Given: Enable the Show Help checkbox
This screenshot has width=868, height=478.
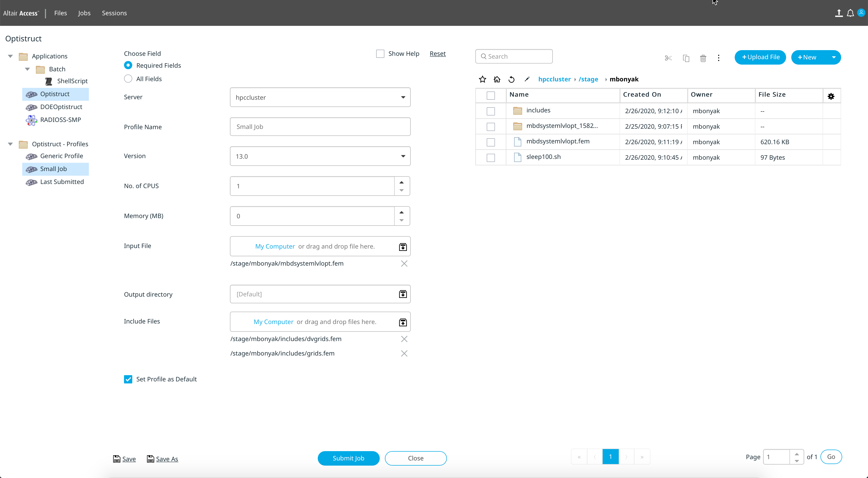Looking at the screenshot, I should 380,53.
